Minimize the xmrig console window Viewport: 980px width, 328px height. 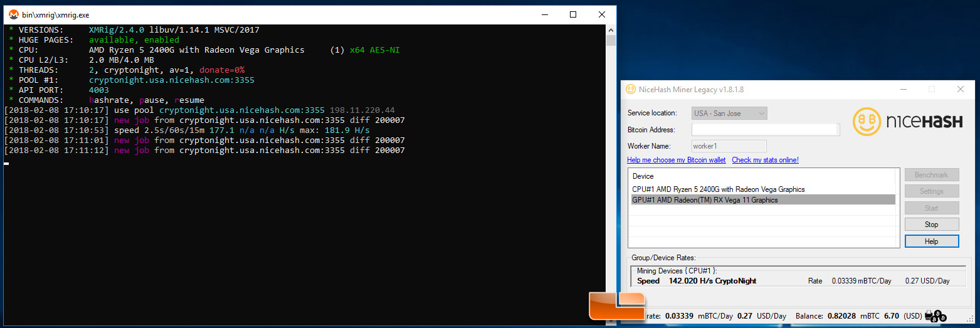point(544,14)
